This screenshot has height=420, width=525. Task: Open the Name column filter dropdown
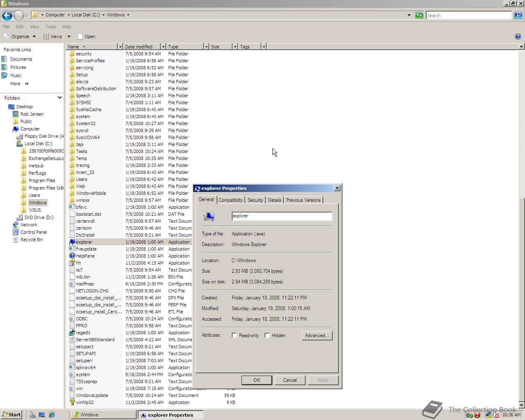[x=120, y=47]
